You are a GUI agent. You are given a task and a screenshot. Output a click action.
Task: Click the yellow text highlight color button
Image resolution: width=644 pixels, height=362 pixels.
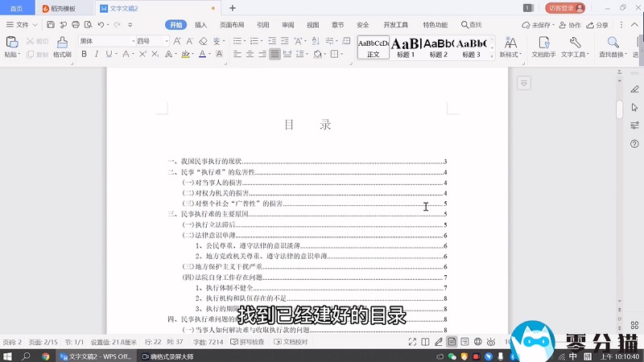(x=186, y=55)
